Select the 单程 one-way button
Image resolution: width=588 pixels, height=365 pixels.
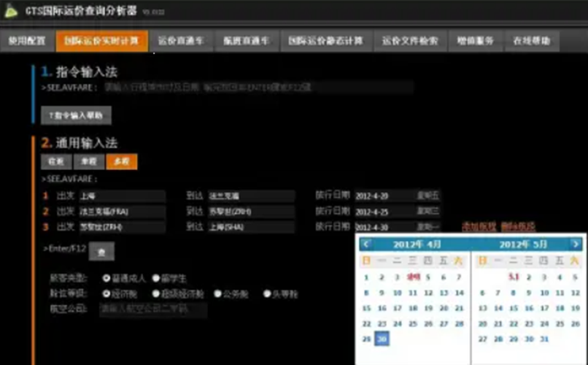coord(89,161)
